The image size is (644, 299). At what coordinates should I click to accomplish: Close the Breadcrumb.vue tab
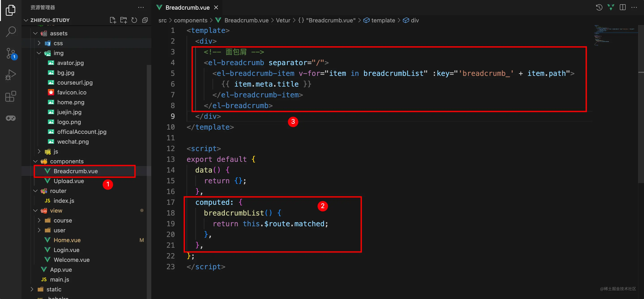[x=216, y=8]
